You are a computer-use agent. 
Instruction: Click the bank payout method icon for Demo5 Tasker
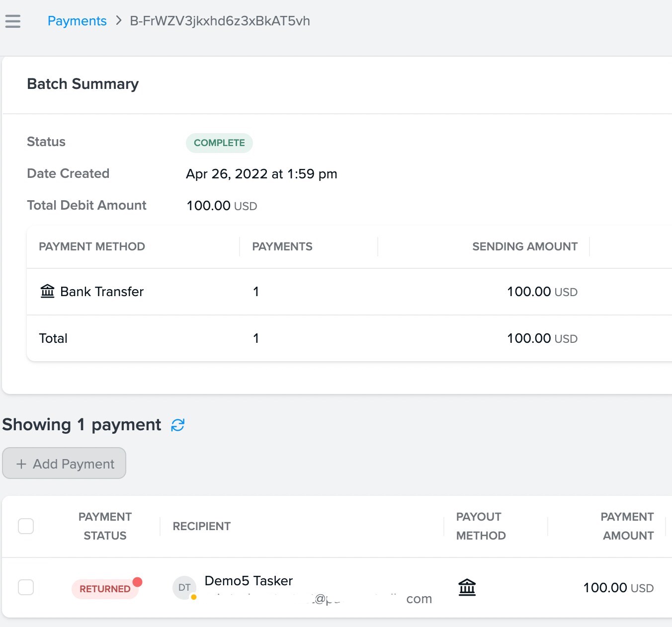coord(467,587)
